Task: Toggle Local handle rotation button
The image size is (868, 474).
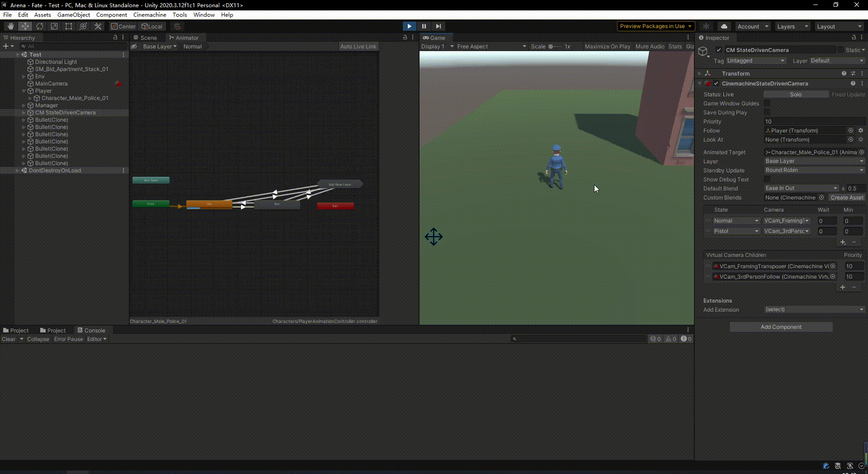Action: [x=152, y=26]
